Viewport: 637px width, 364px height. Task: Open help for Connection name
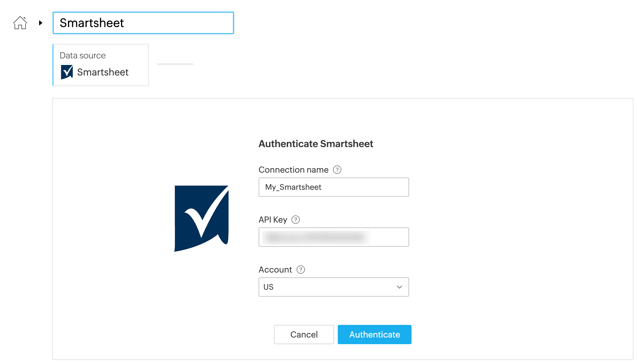click(337, 170)
